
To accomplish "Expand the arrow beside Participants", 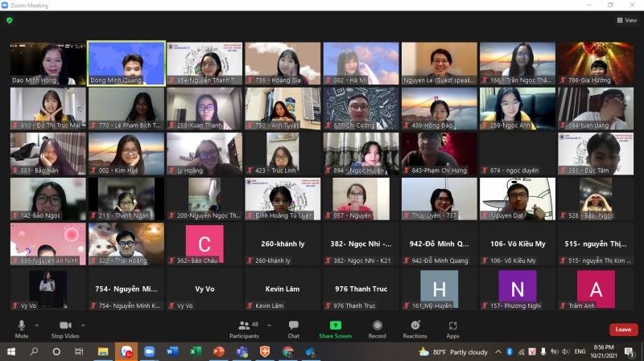I will 268,325.
